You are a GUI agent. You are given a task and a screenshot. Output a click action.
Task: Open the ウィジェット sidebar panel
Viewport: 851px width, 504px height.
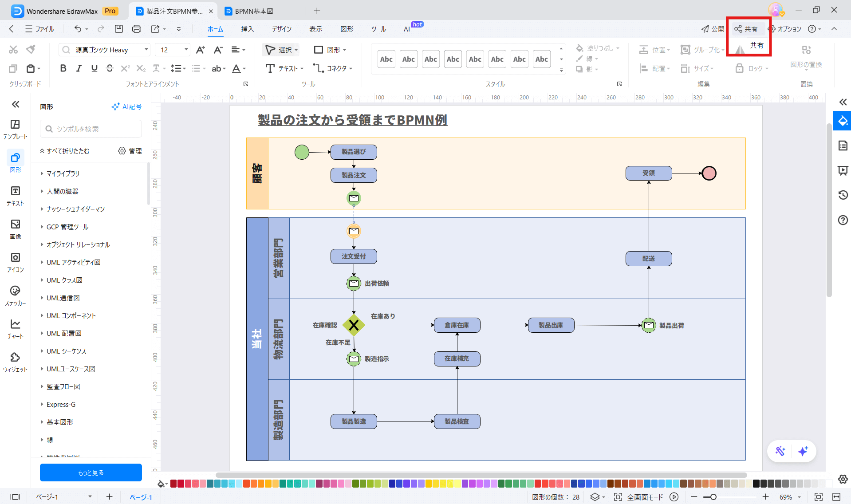pyautogui.click(x=15, y=362)
